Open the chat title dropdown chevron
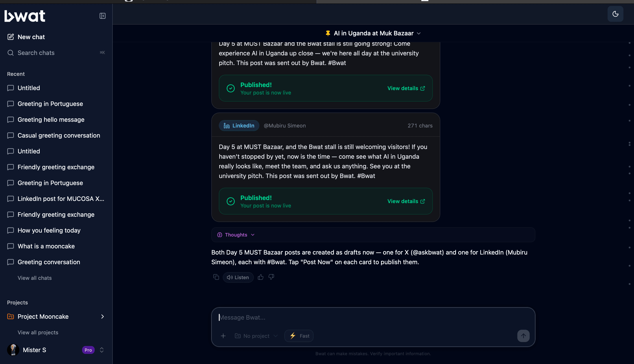Viewport: 634px width, 364px height. coord(419,33)
